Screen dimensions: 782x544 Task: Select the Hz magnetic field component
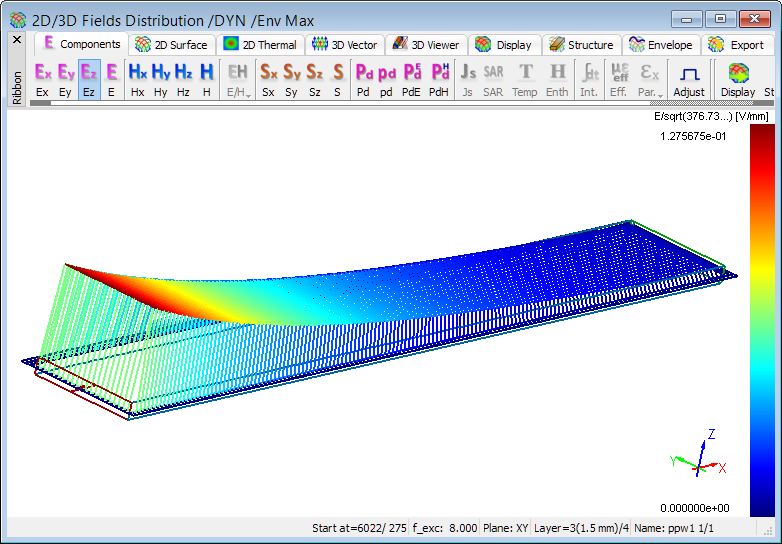183,79
